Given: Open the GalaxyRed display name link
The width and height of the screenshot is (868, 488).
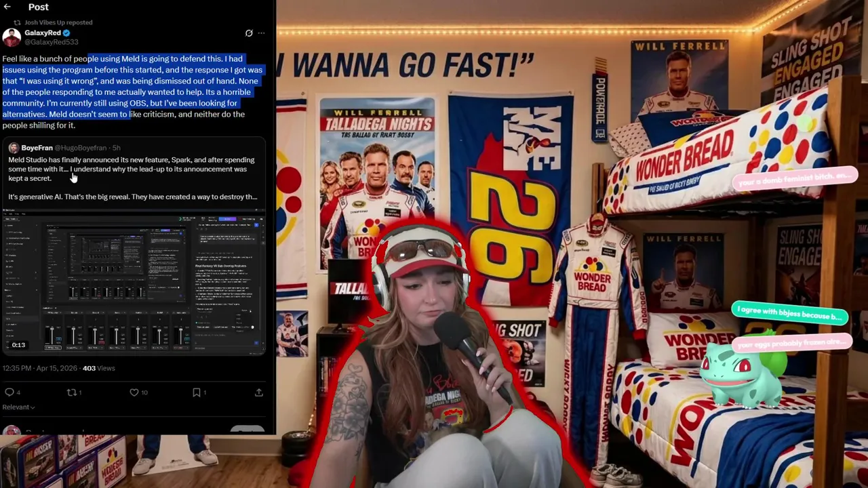Looking at the screenshot, I should pyautogui.click(x=43, y=33).
